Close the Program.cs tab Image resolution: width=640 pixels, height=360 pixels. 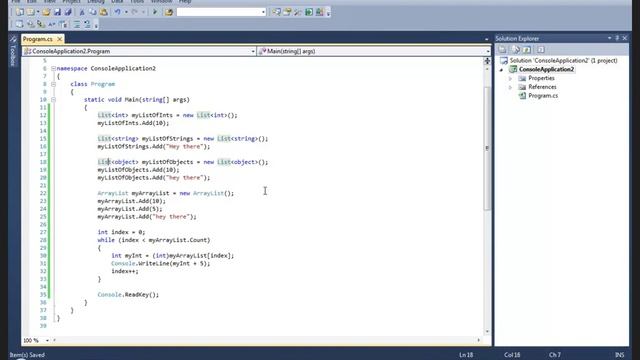point(60,39)
